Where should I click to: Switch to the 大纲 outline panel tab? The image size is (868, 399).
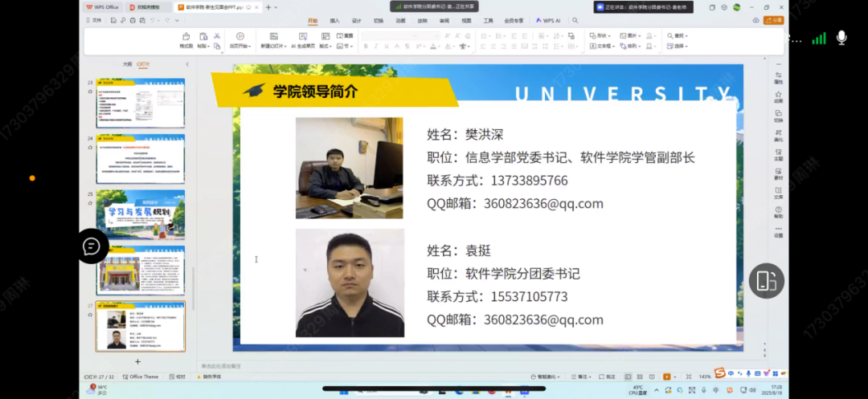(x=127, y=64)
